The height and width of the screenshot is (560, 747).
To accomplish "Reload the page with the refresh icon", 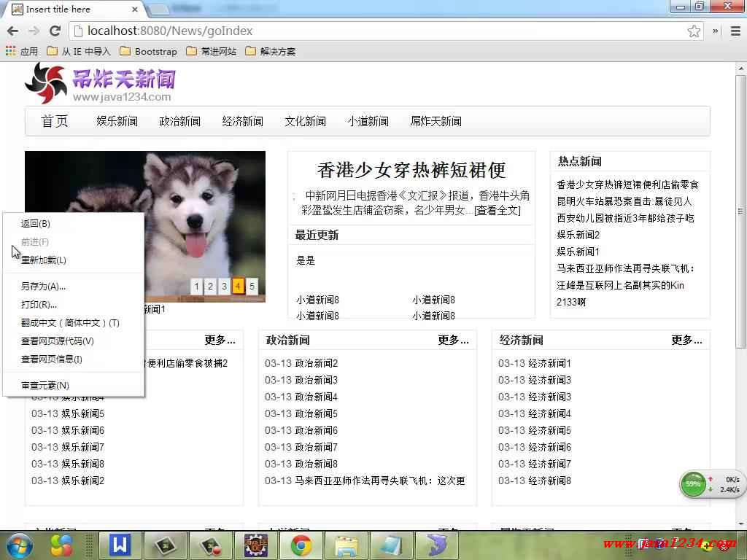I will [55, 31].
